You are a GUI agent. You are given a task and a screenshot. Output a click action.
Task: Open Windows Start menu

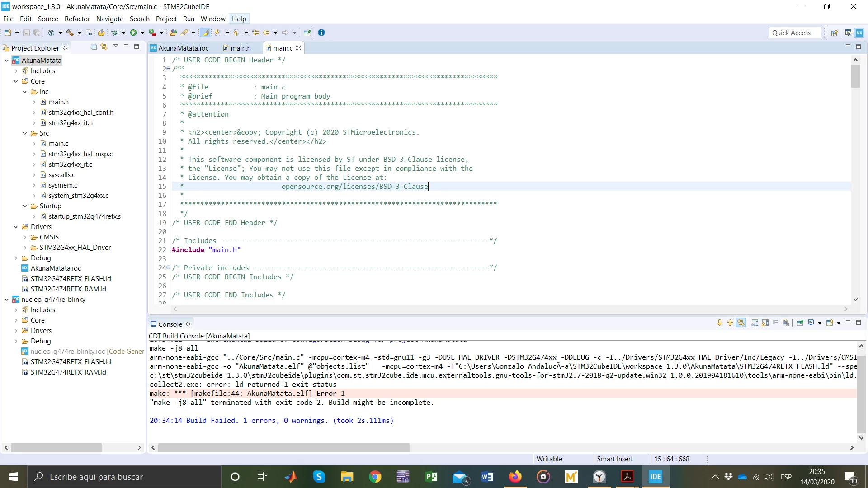14,477
